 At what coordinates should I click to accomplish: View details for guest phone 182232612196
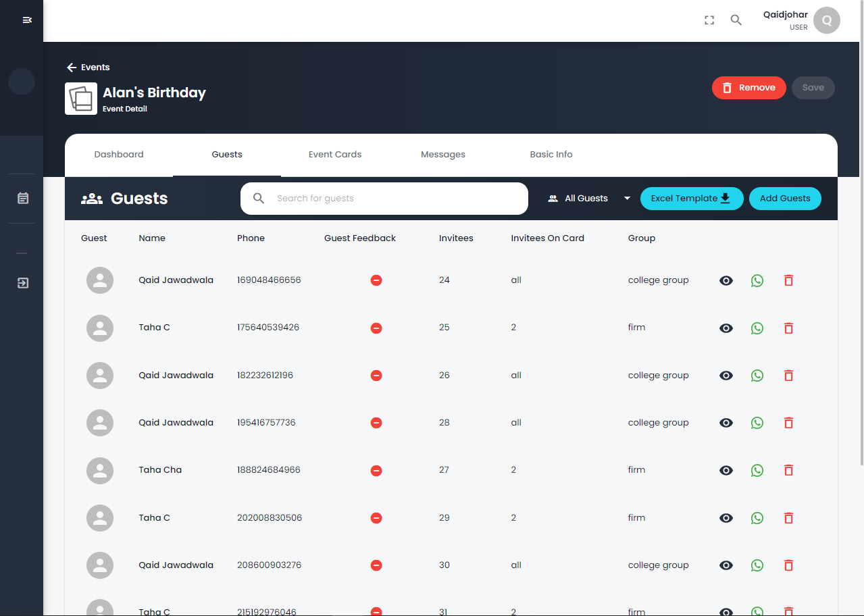pyautogui.click(x=726, y=376)
